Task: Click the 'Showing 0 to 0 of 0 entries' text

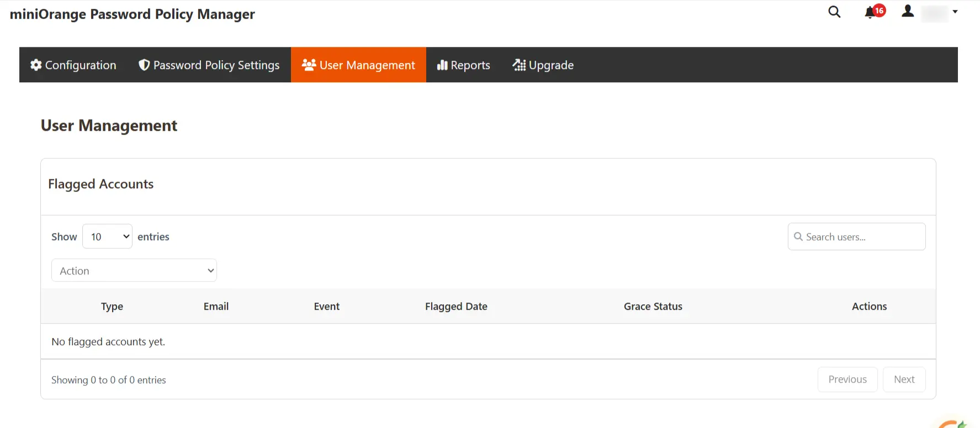Action: (109, 380)
